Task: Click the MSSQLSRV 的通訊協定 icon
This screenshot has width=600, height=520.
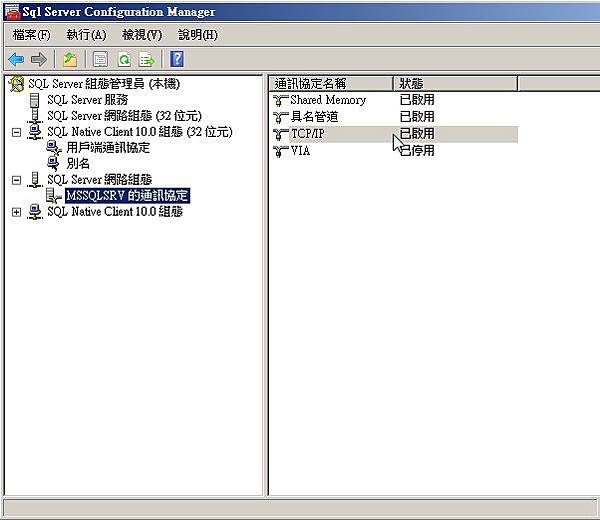Action: coord(53,196)
